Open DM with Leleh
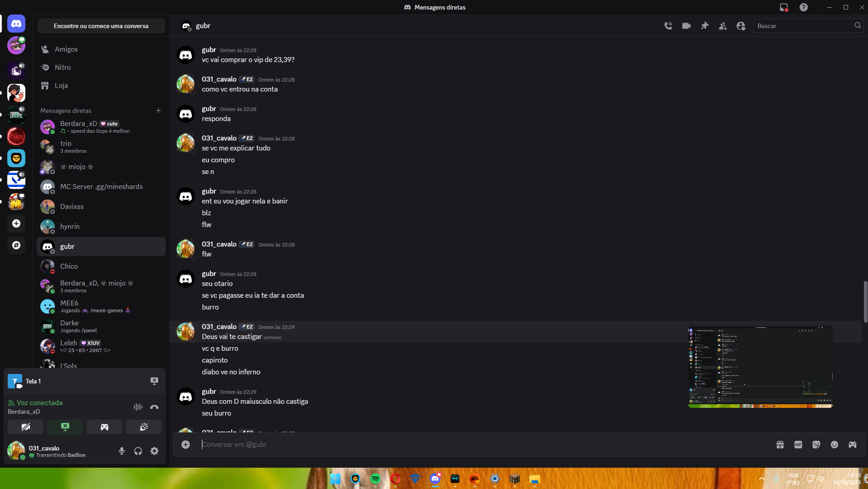This screenshot has width=868, height=489. point(101,346)
